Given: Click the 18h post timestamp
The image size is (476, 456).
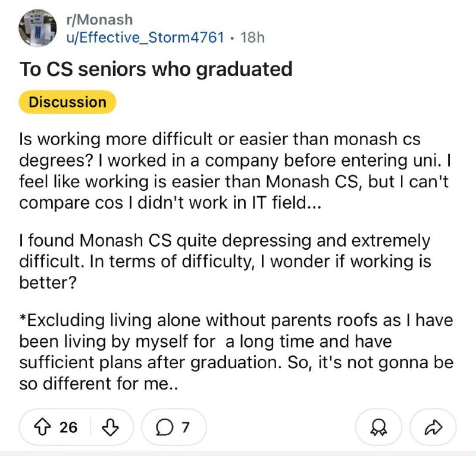Looking at the screenshot, I should coord(252,37).
